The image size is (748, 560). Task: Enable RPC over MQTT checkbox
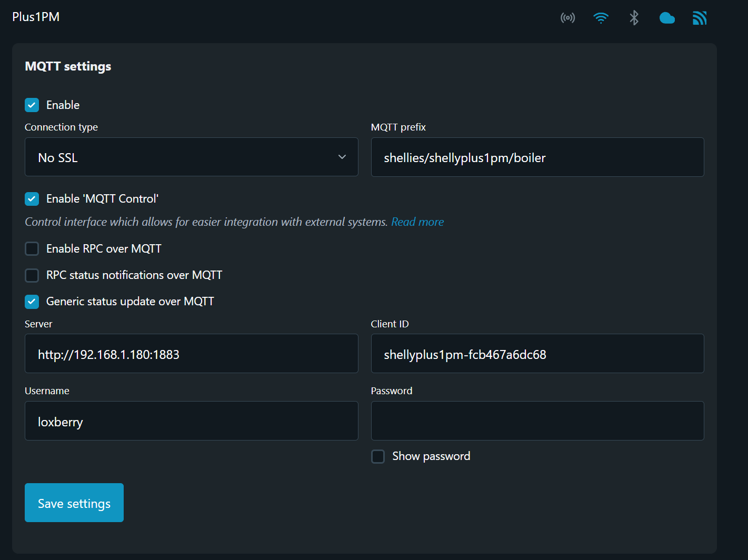[32, 249]
